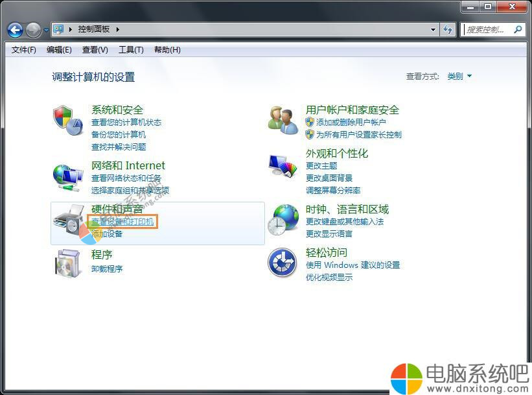Click the 卸载程序 link

[107, 269]
